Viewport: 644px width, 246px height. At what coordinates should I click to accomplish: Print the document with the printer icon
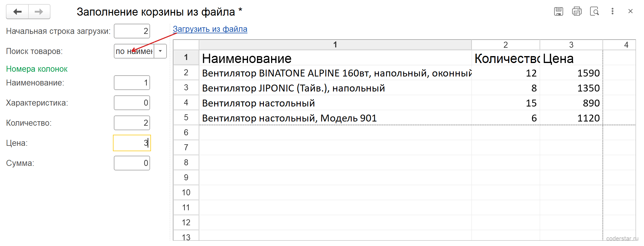point(577,11)
